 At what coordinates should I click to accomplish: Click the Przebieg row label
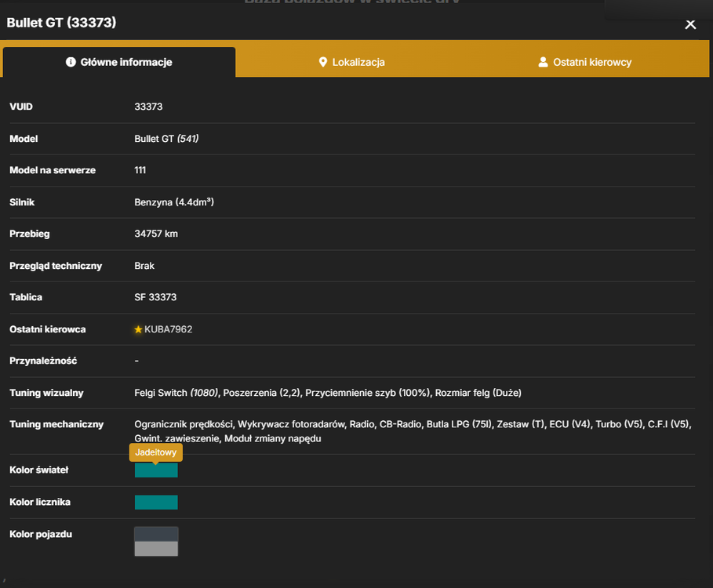point(30,234)
